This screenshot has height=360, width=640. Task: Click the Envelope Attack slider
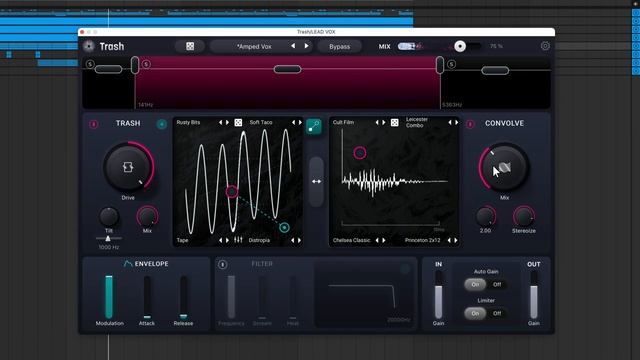pos(147,297)
